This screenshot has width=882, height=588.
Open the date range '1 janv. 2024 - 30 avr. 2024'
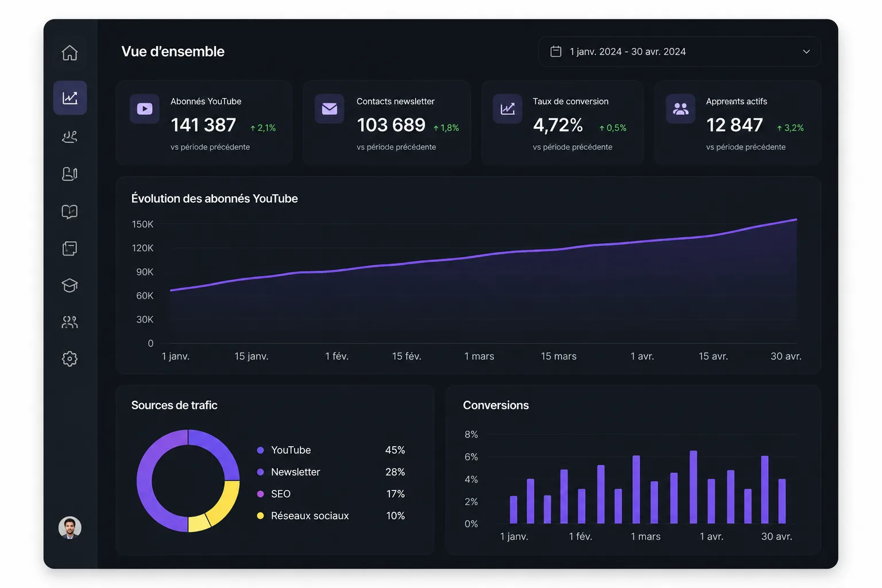(x=679, y=52)
